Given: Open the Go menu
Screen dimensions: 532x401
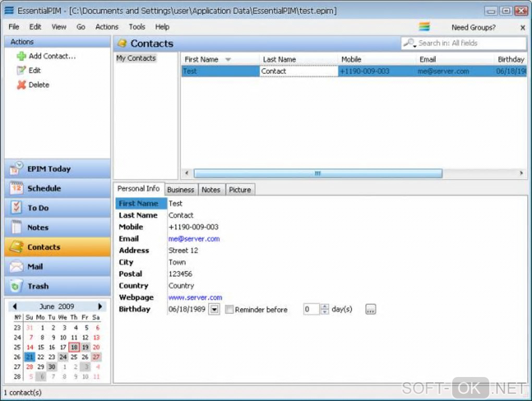Looking at the screenshot, I should [x=81, y=27].
